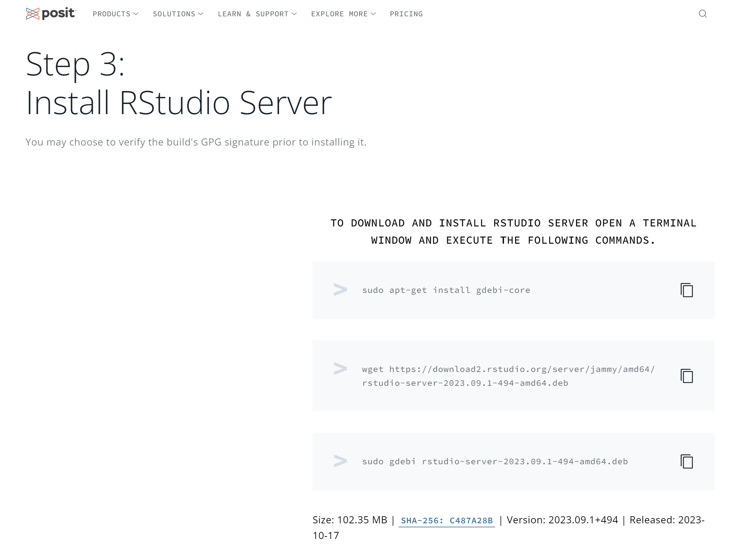Click the 'sudo apt-get install gdebi-core' text
This screenshot has height=555, width=756.
[446, 290]
